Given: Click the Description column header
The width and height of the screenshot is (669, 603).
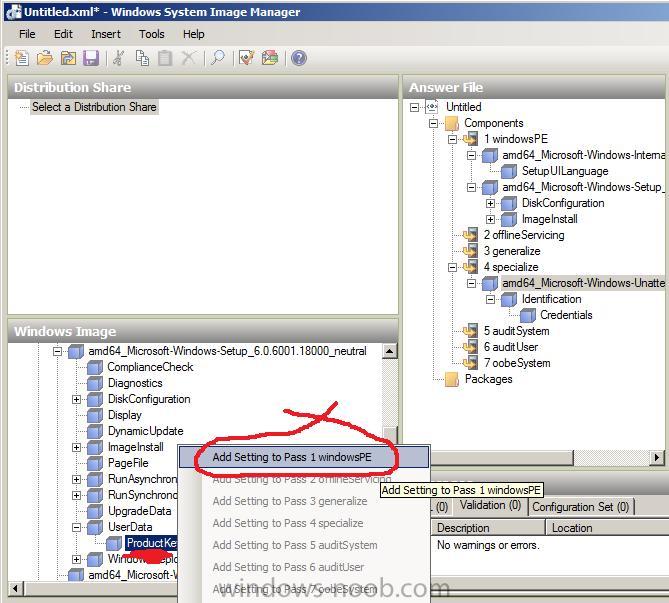Looking at the screenshot, I should pyautogui.click(x=488, y=528).
